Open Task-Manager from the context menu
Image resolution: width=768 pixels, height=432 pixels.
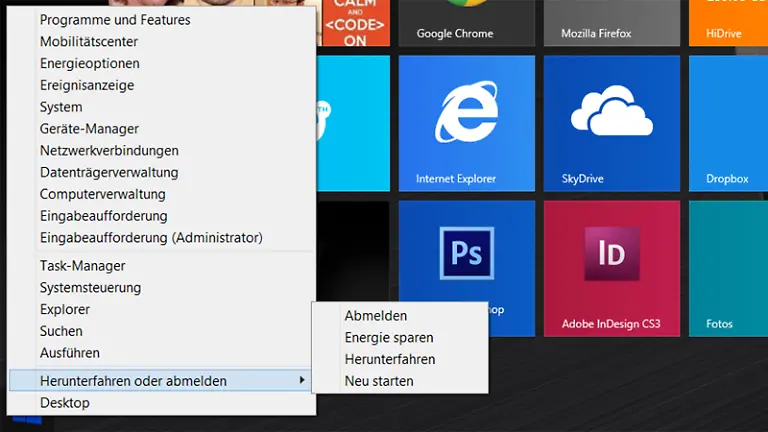(82, 266)
